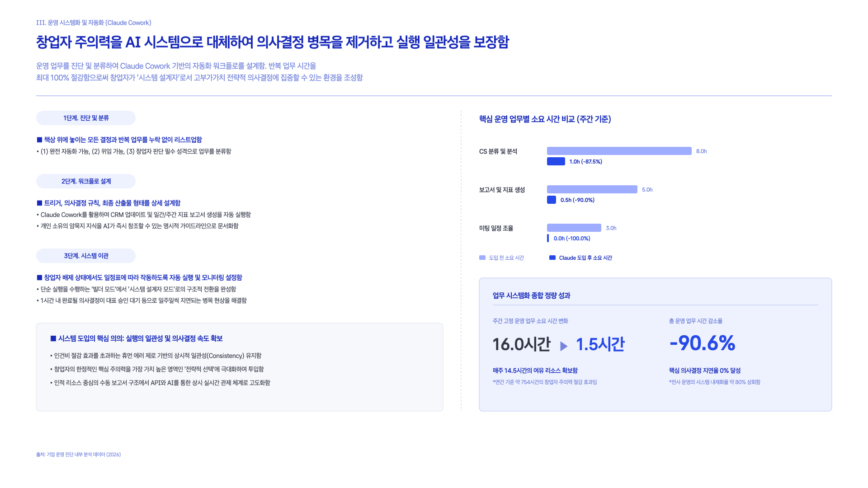Click the '-90.6%' reduction figure
This screenshot has width=868, height=488.
coord(703,343)
